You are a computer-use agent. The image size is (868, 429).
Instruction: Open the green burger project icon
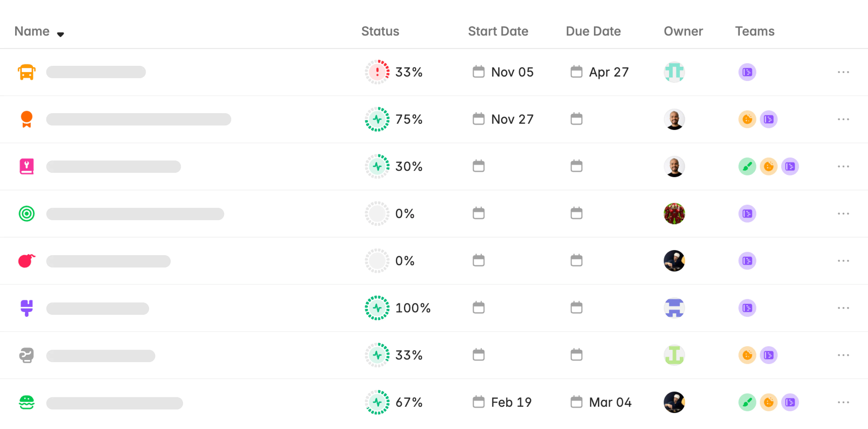tap(27, 402)
